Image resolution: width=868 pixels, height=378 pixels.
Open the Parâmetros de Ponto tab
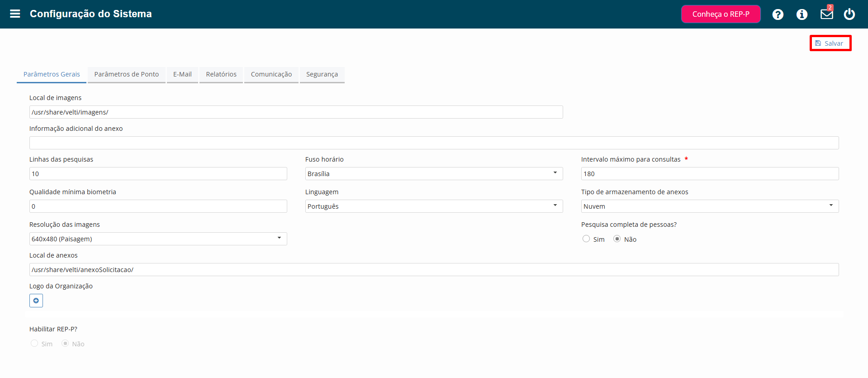pos(127,74)
